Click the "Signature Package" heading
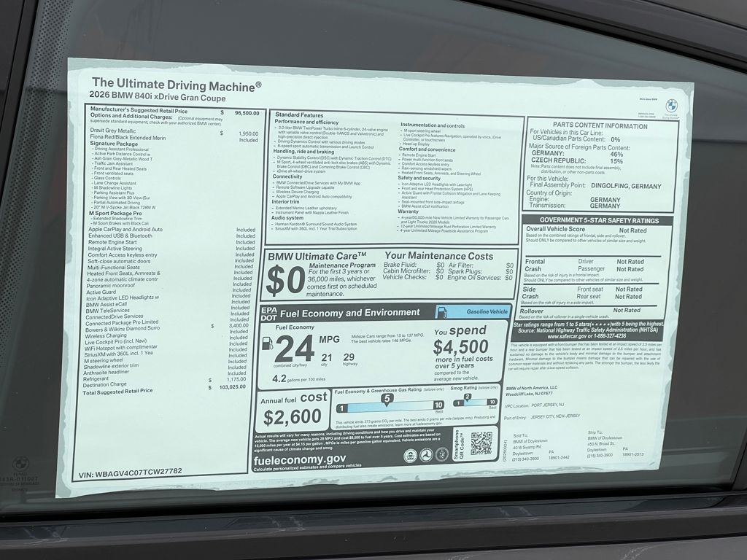Image resolution: width=747 pixels, height=560 pixels. (114, 144)
